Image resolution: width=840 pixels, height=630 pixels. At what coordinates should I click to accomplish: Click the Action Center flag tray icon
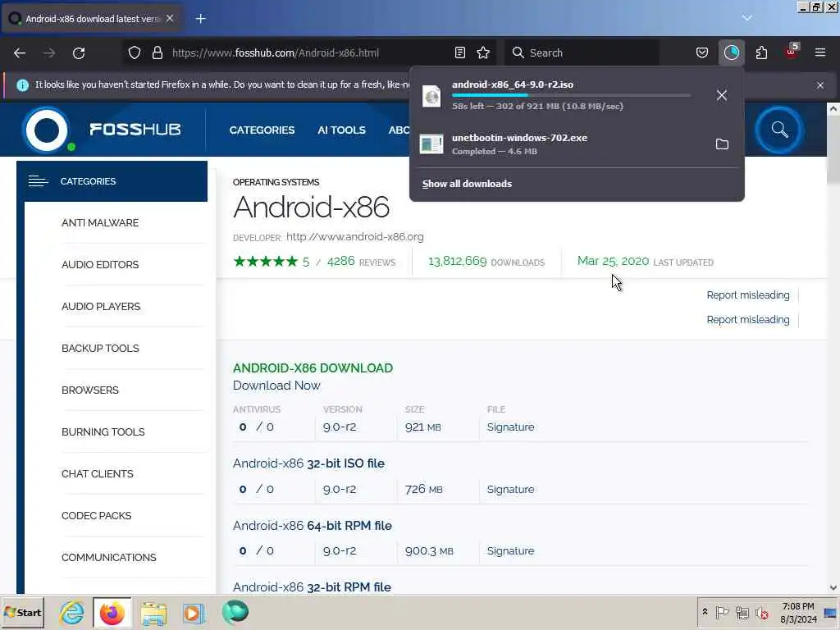722,612
